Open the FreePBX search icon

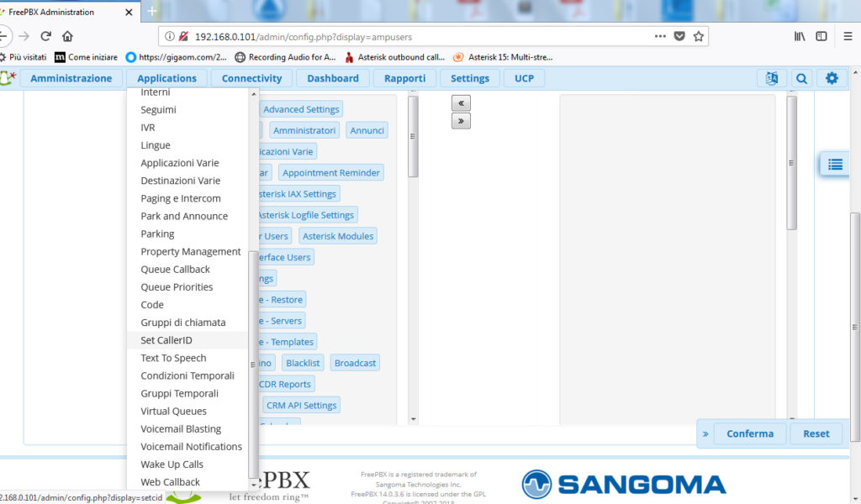pos(801,78)
